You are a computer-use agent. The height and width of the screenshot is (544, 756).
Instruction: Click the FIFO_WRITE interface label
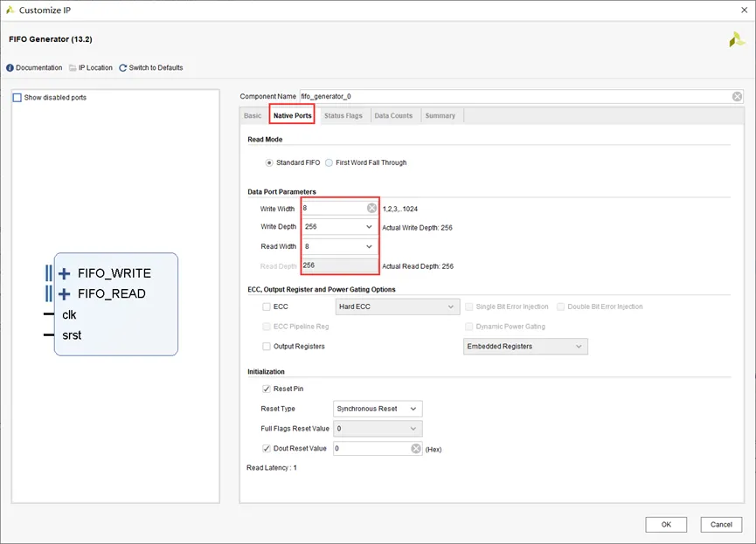click(x=114, y=273)
